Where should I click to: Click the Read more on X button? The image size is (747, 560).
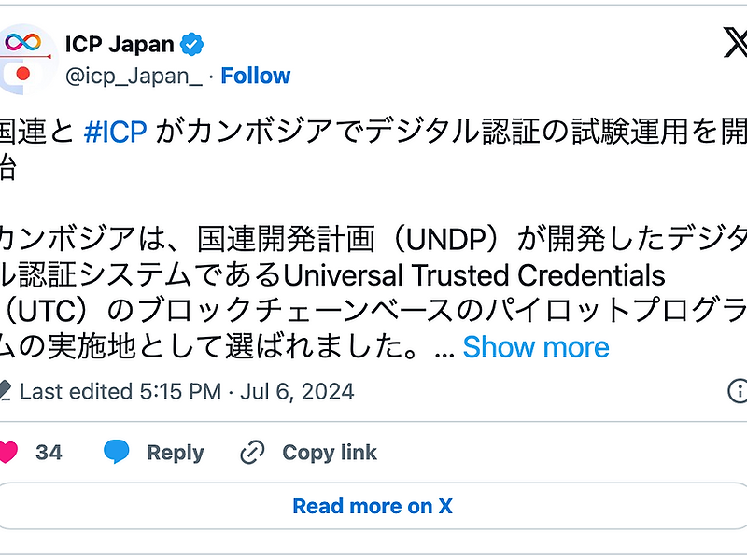coord(373,506)
